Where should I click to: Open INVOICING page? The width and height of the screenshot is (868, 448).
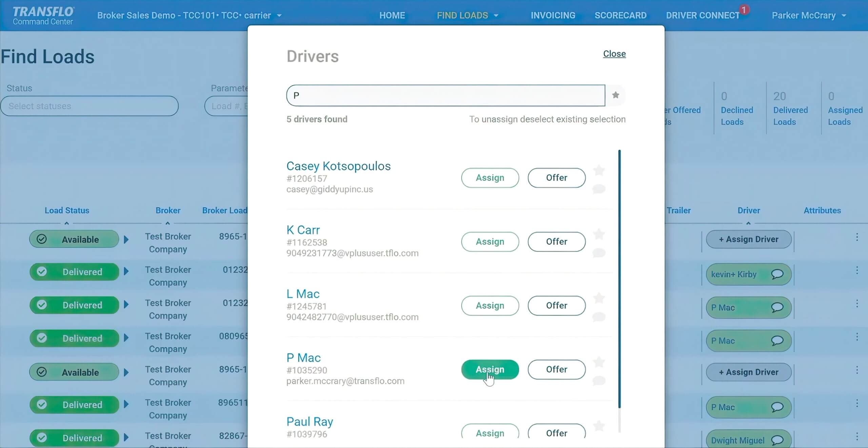point(553,15)
